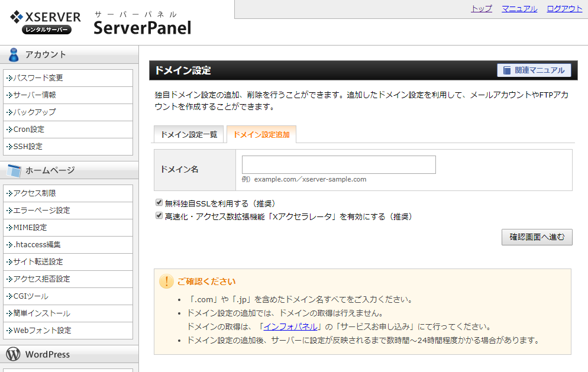Click the ご確認ください heading

(206, 282)
